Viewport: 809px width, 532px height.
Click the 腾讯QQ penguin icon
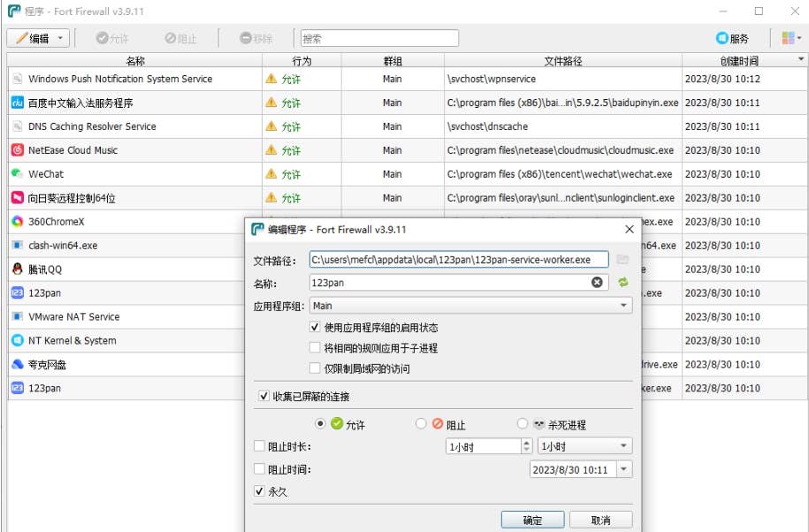[17, 270]
